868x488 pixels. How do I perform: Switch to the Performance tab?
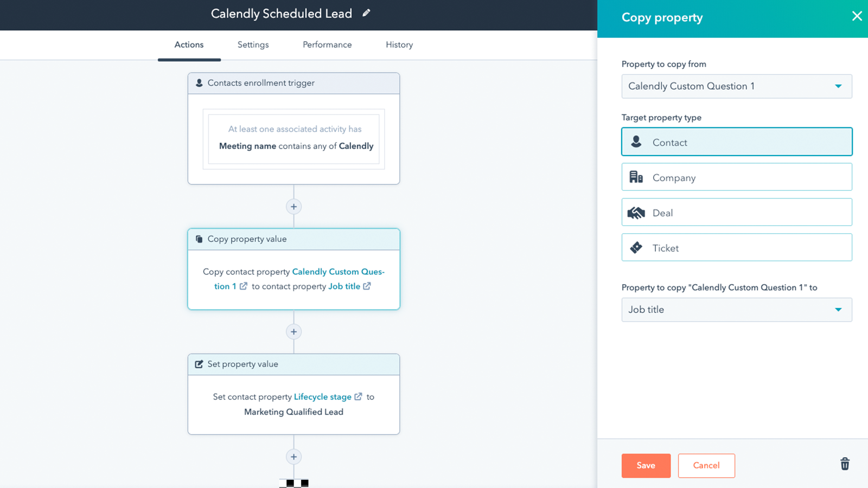point(327,44)
